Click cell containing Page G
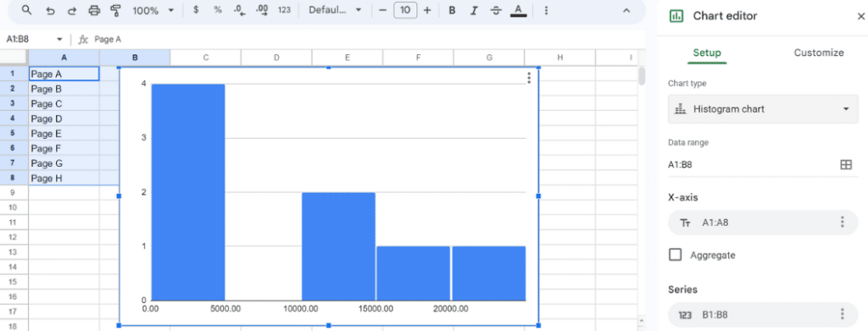Image resolution: width=868 pixels, height=331 pixels. [64, 163]
